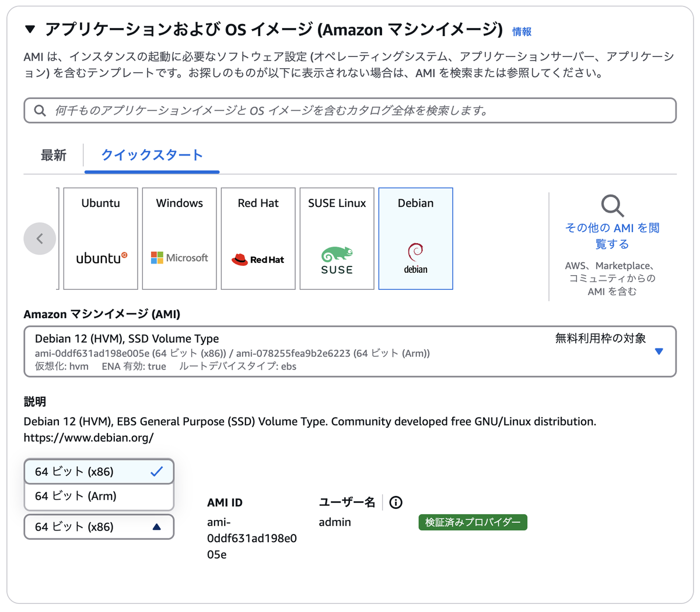Screen dimensions: 700x612
Task: Switch to the クイックスタート tab
Action: [152, 155]
